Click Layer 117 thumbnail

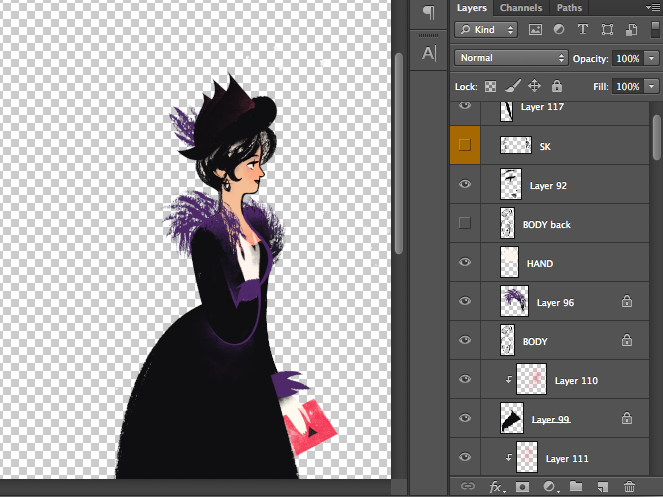[x=507, y=111]
